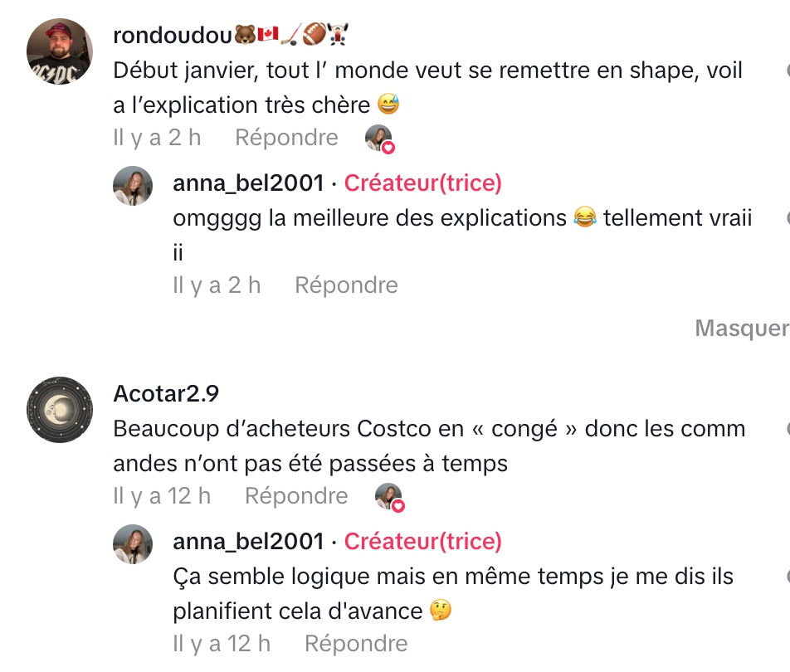Open anna_bel2001 avatar beside 'Ça semble logique'
The height and width of the screenshot is (672, 790).
coord(133,544)
